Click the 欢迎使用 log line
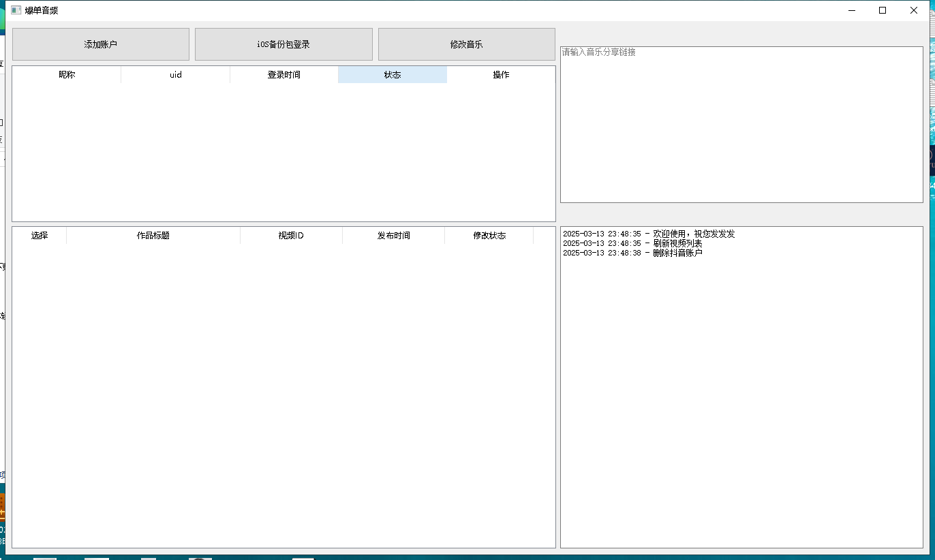 pos(649,234)
